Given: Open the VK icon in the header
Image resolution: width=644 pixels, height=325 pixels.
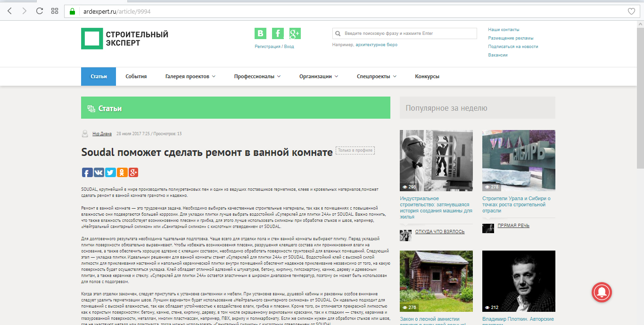Looking at the screenshot, I should (x=260, y=33).
